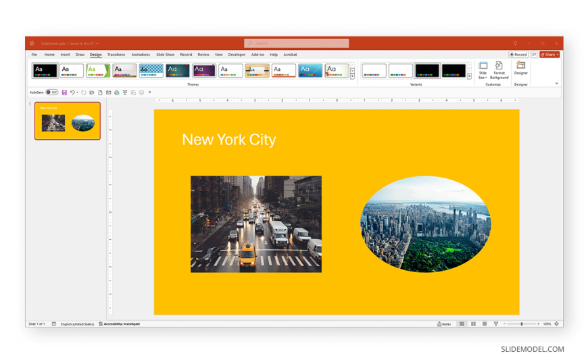Switch to Reading View icon
Viewport: 588px width, 364px height.
click(485, 324)
